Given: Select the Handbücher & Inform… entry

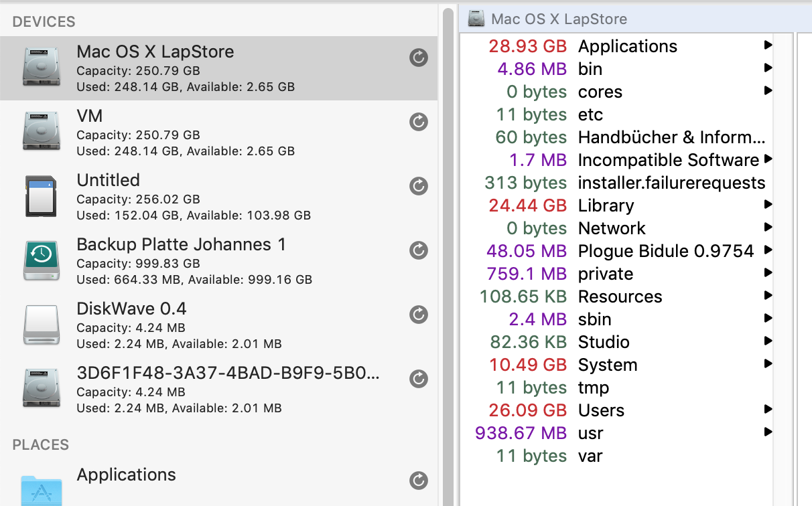Looking at the screenshot, I should (672, 137).
